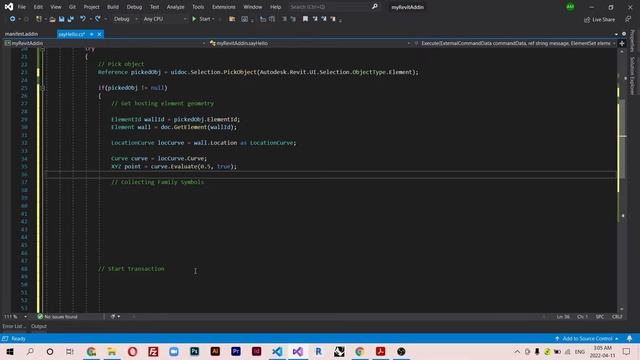Image resolution: width=640 pixels, height=360 pixels.
Task: Open Revit from the Windows taskbar
Action: (318, 351)
